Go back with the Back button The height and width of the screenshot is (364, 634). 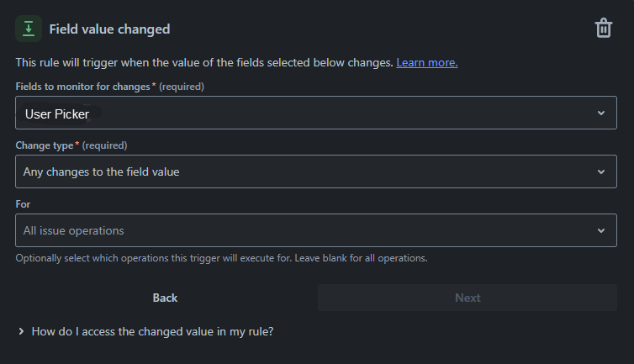pyautogui.click(x=166, y=298)
